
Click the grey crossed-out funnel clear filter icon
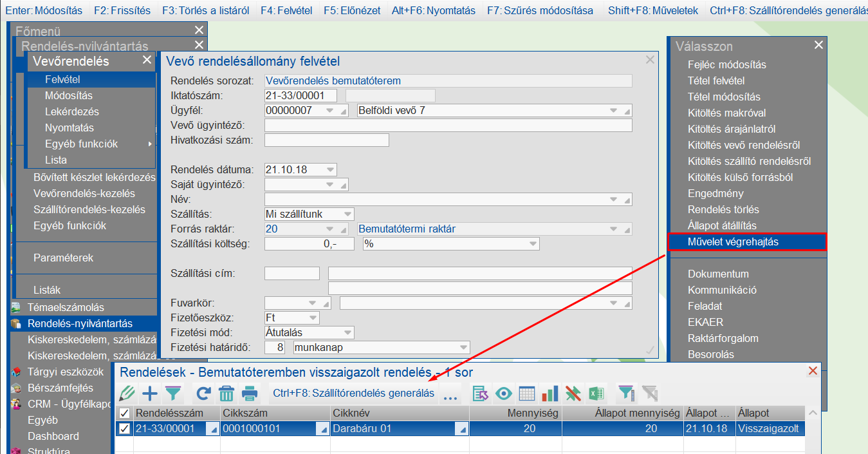pyautogui.click(x=650, y=393)
